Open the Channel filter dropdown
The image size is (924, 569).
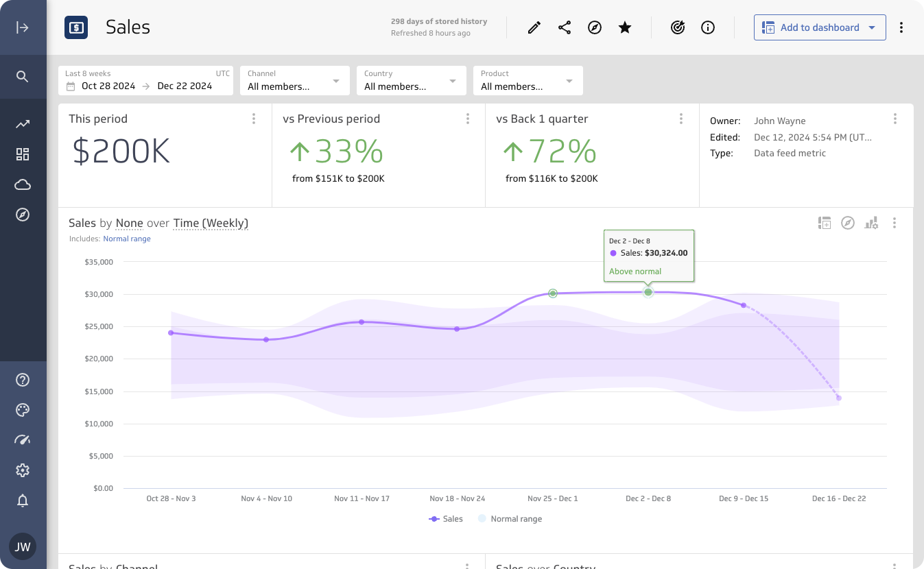point(294,81)
